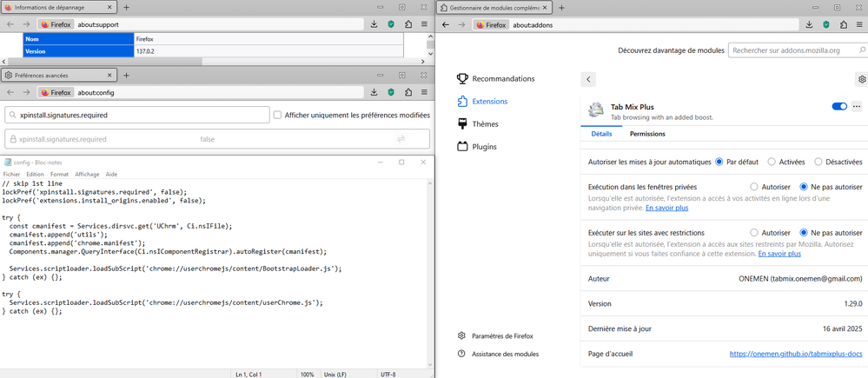Select 'Autoriser' for private windows execution

point(754,187)
